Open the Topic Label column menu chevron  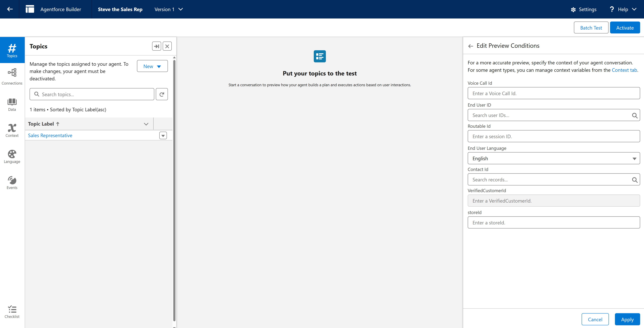(146, 124)
